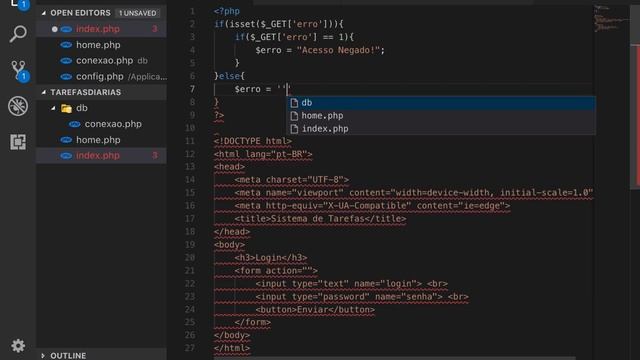Click the html lang="pt-BR" line
Screen dimensions: 640x360
pyautogui.click(x=263, y=154)
